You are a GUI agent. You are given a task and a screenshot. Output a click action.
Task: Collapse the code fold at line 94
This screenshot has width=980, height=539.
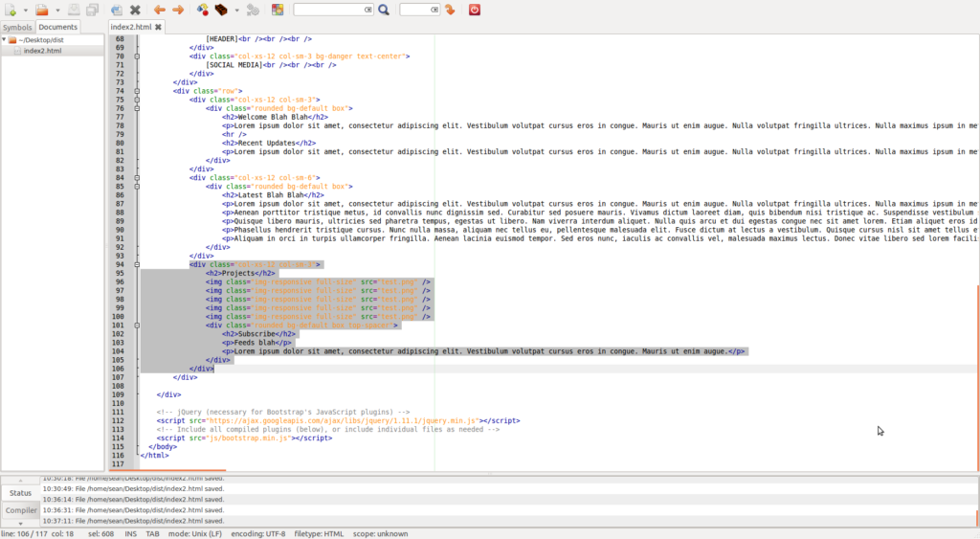(x=137, y=264)
